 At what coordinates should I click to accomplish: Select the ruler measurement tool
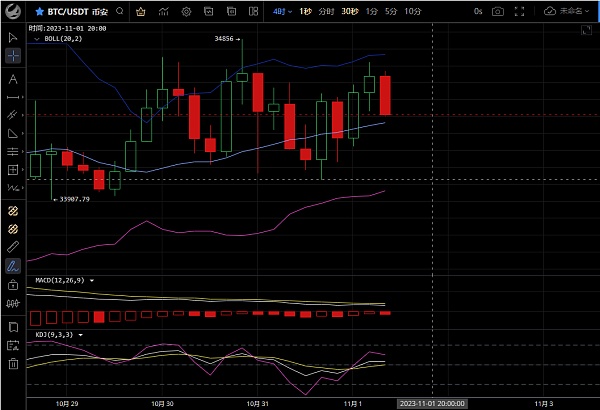tap(12, 246)
